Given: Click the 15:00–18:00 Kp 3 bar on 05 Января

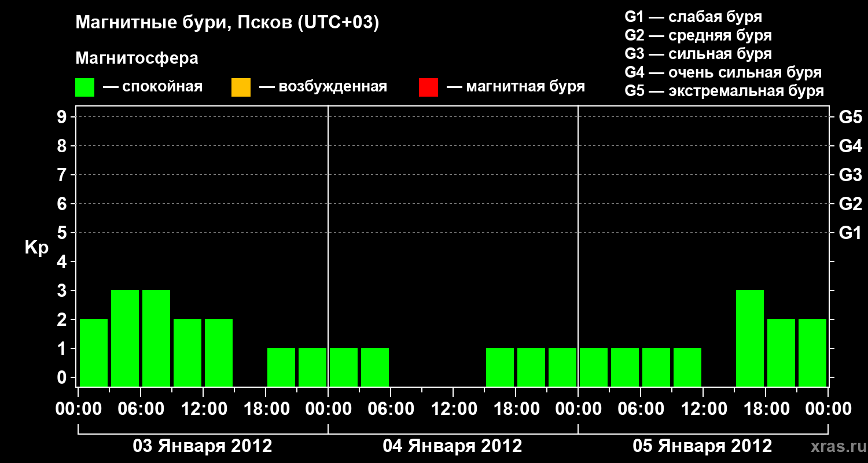Looking at the screenshot, I should 750,338.
